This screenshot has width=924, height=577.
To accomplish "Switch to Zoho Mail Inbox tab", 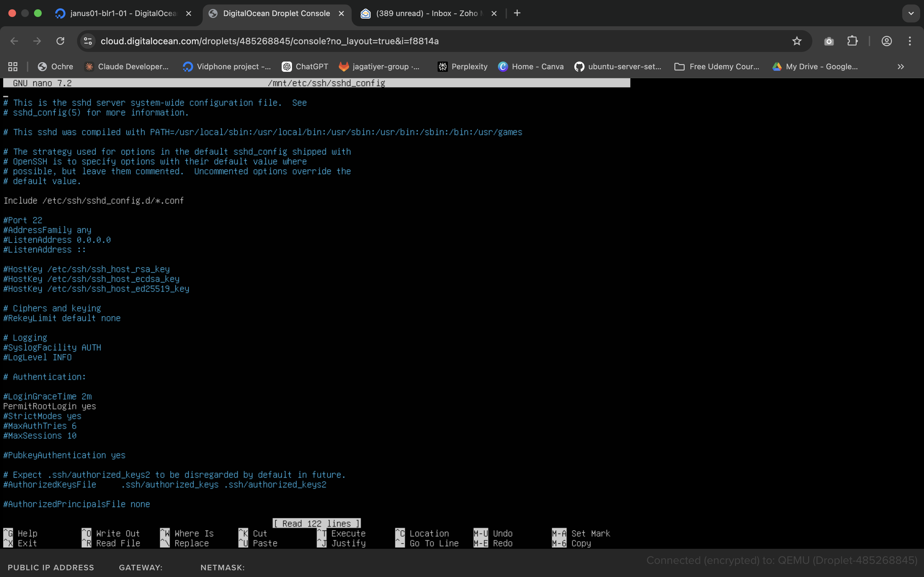I will (x=426, y=13).
